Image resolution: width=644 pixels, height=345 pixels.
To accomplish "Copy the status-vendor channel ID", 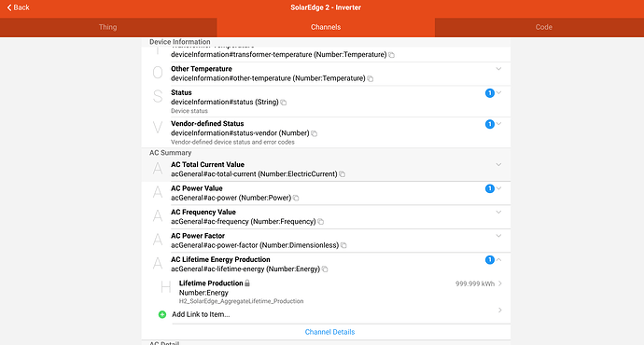I will click(315, 133).
